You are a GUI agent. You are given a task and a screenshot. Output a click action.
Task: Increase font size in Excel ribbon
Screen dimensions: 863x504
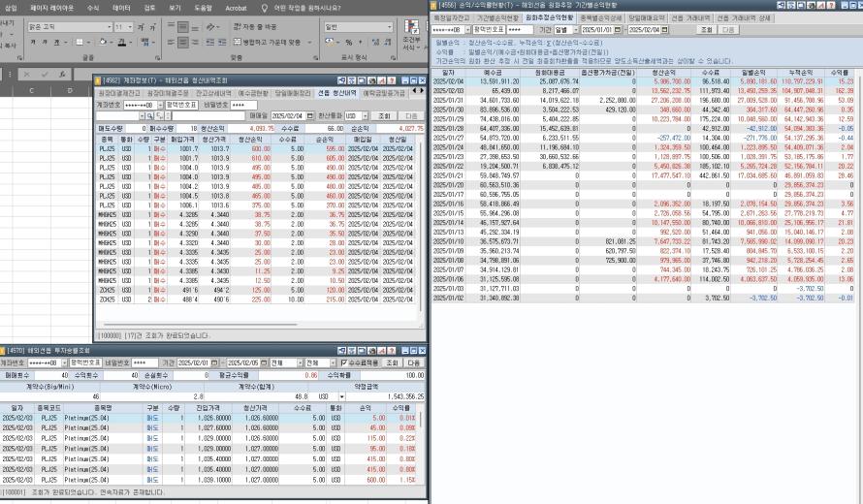pos(141,27)
